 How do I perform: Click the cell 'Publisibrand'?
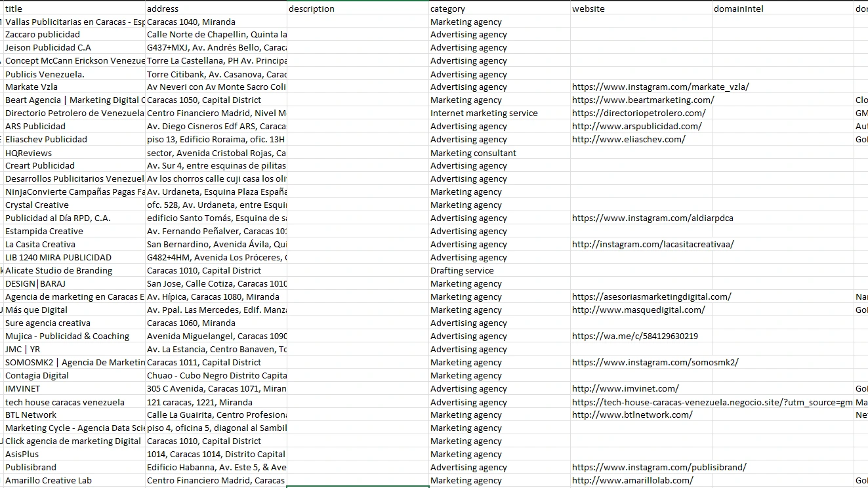coord(74,468)
